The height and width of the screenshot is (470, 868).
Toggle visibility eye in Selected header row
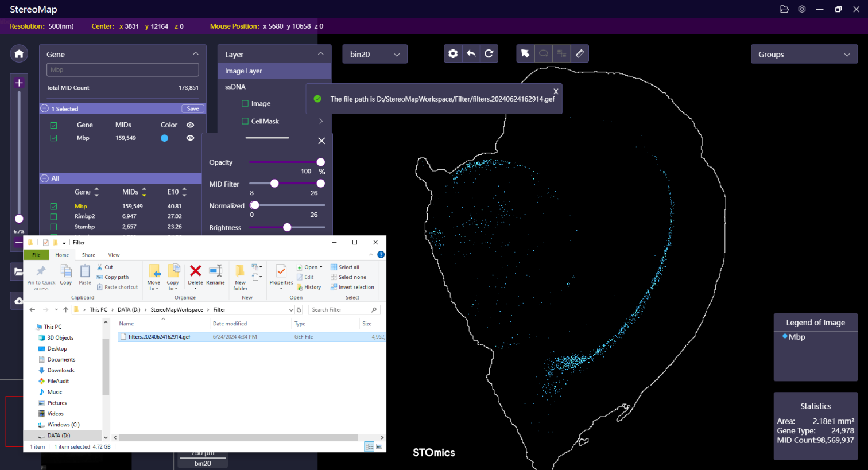click(190, 125)
